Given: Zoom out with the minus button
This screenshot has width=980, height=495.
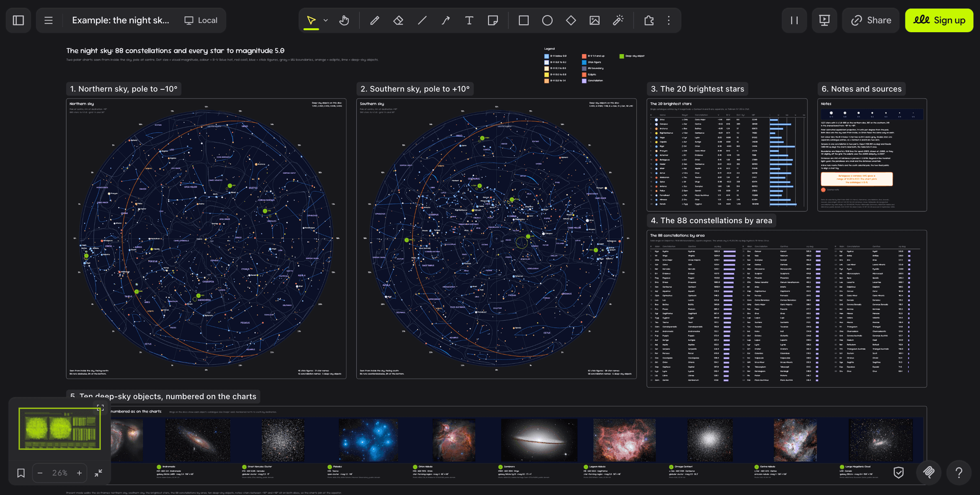Looking at the screenshot, I should point(40,473).
